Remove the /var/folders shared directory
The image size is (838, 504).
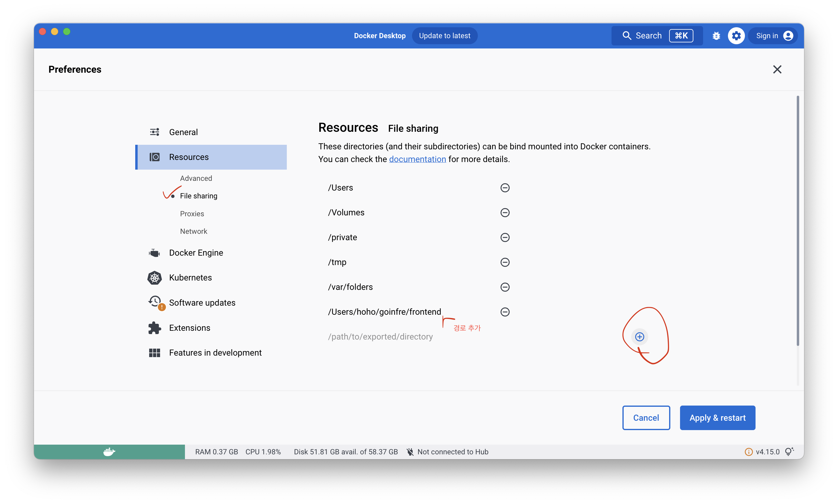[x=505, y=287]
